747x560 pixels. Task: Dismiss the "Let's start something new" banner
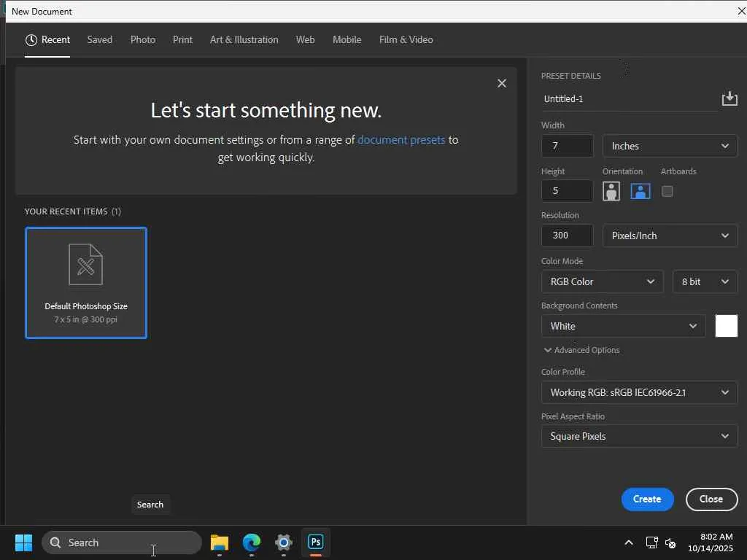[x=502, y=83]
